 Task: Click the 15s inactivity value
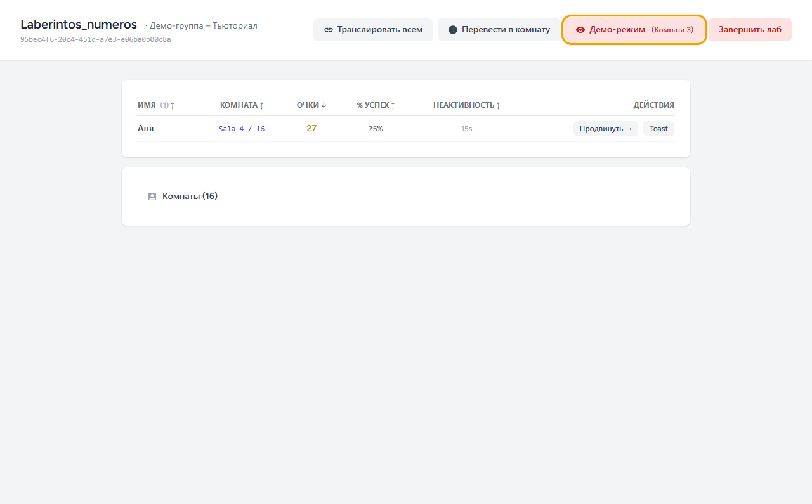(467, 129)
